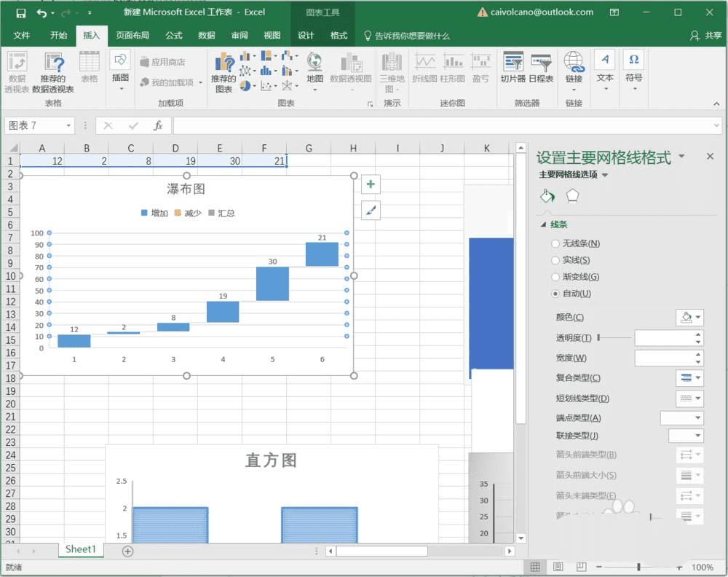Click the Share button
728x577 pixels.
pyautogui.click(x=705, y=35)
